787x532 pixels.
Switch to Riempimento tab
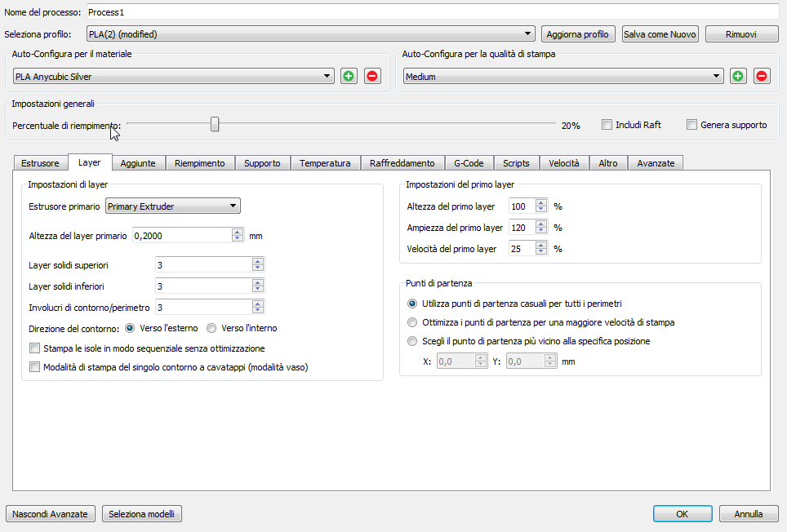point(199,163)
